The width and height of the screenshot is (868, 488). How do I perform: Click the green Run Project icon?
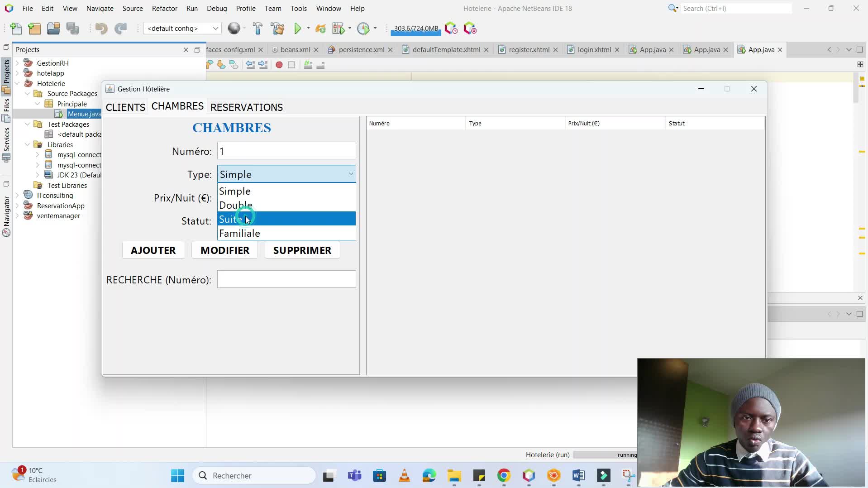[298, 29]
